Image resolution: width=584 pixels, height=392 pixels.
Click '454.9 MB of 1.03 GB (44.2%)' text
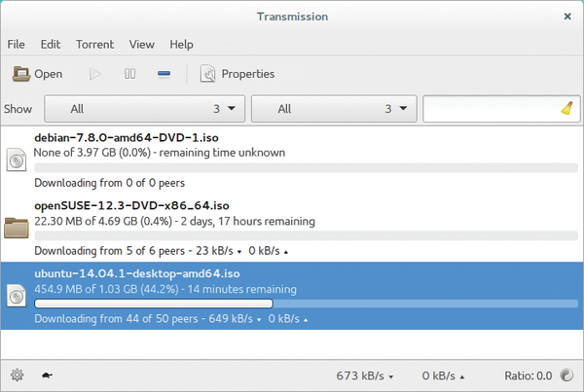coord(106,289)
